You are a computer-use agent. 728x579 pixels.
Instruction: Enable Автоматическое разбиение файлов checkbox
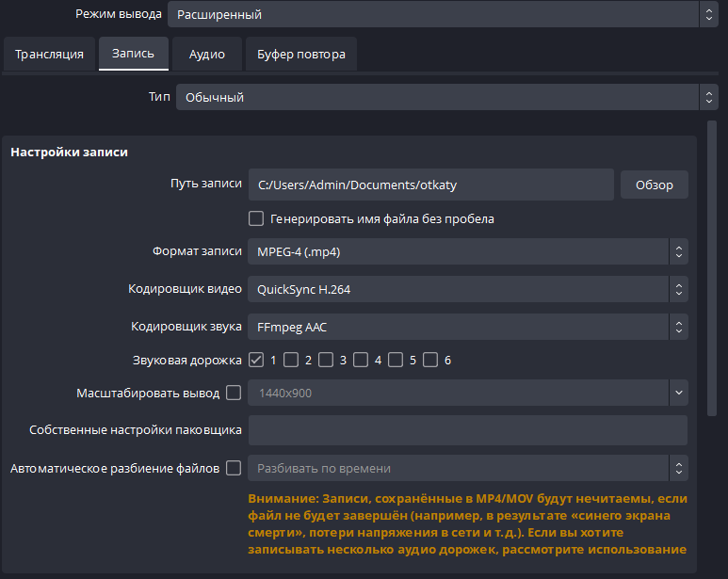click(234, 468)
